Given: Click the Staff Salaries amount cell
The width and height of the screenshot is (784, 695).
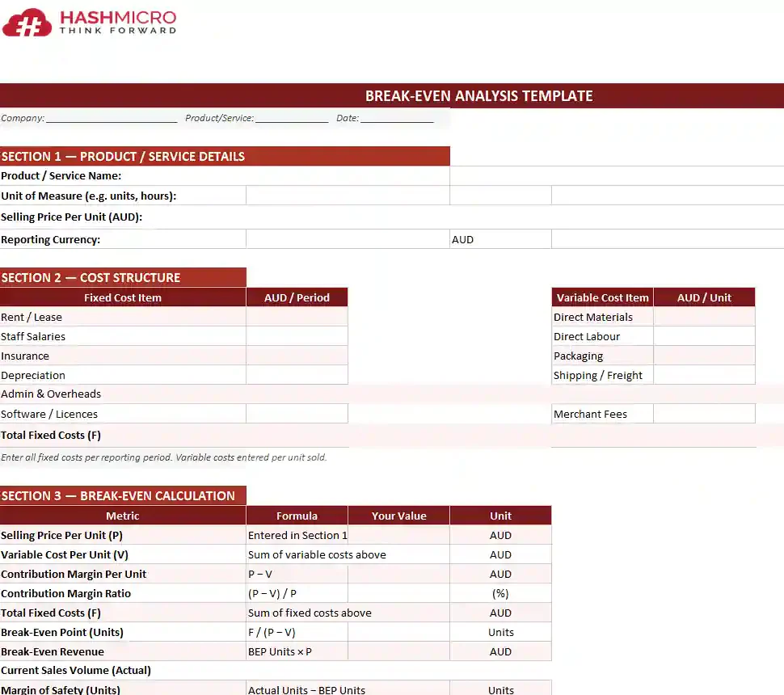Looking at the screenshot, I should (x=297, y=336).
